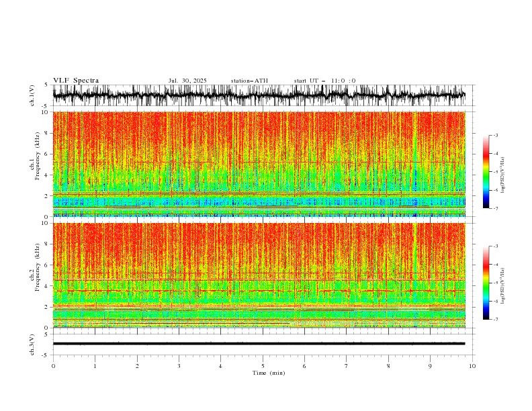Click the ch.1 spectrogram color scale bar
Image resolution: width=532 pixels, height=411 pixels.
486,172
